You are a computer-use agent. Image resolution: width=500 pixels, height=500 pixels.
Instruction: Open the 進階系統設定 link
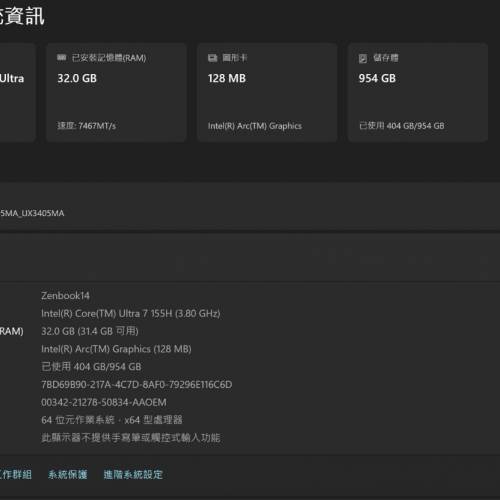click(133, 474)
